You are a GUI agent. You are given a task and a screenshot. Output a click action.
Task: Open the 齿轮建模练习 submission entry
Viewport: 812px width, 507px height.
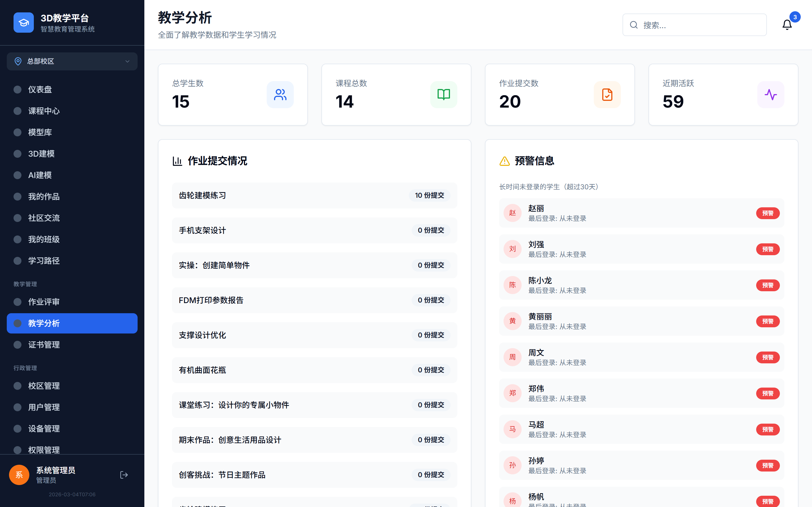click(314, 195)
